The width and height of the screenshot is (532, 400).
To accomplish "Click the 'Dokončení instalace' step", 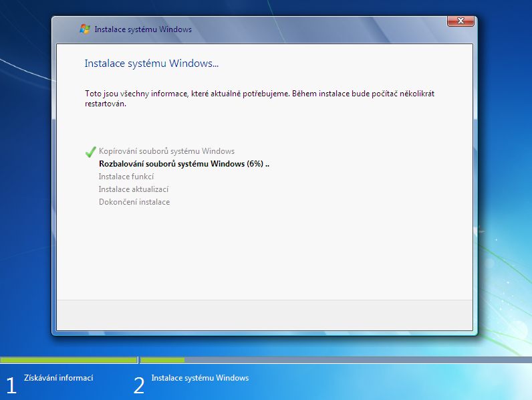I will [x=134, y=202].
